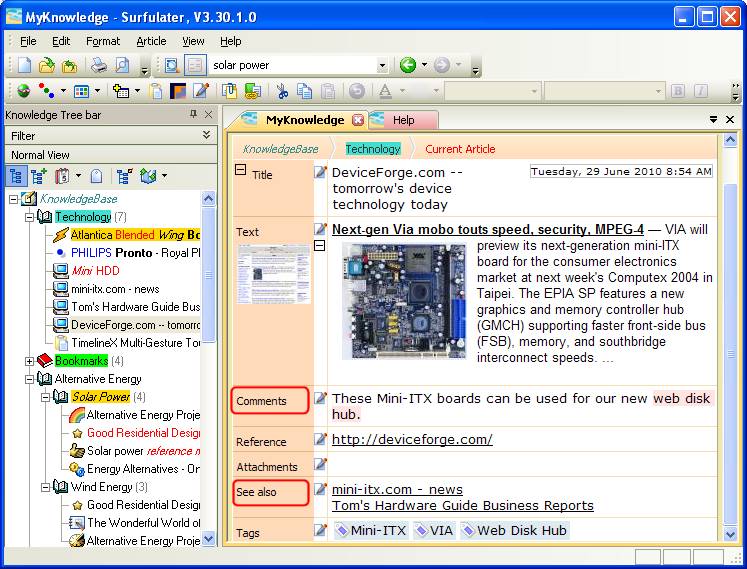Viewport: 747px width, 569px height.
Task: Click the blue tree view icon in tree toolbar
Action: [16, 176]
